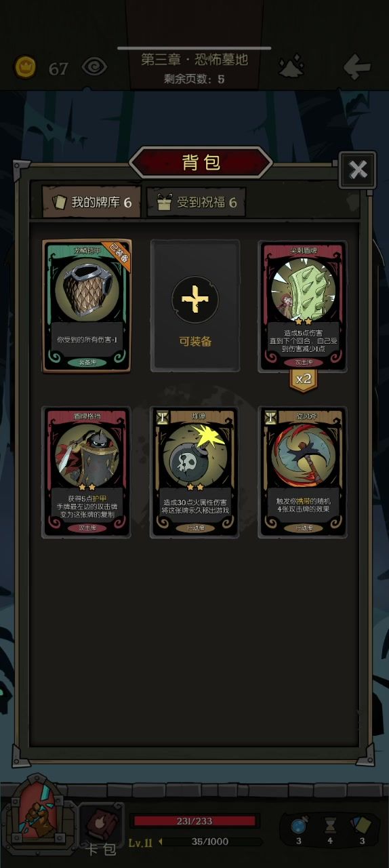Tap the x2 count badge

click(303, 379)
